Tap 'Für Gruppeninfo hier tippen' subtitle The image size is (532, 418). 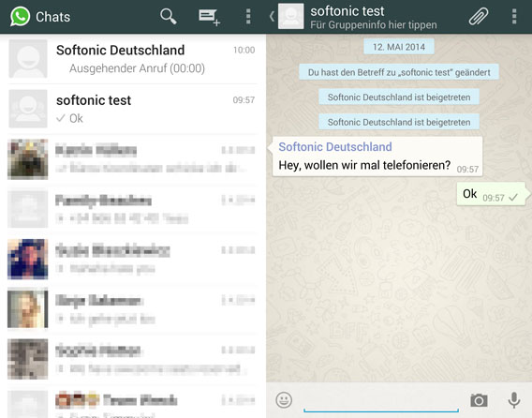(x=374, y=24)
